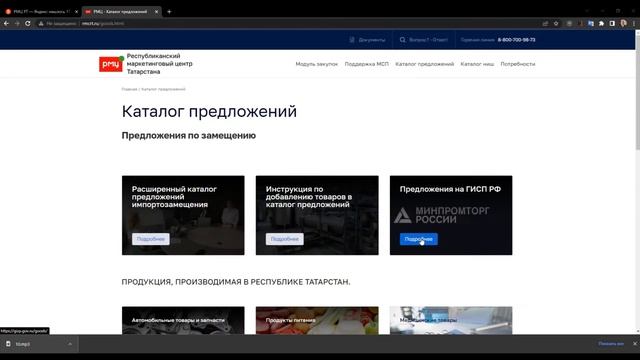The width and height of the screenshot is (640, 360).
Task: Click Республиканский маркетинговый центр Татарстана title
Action: point(160,64)
